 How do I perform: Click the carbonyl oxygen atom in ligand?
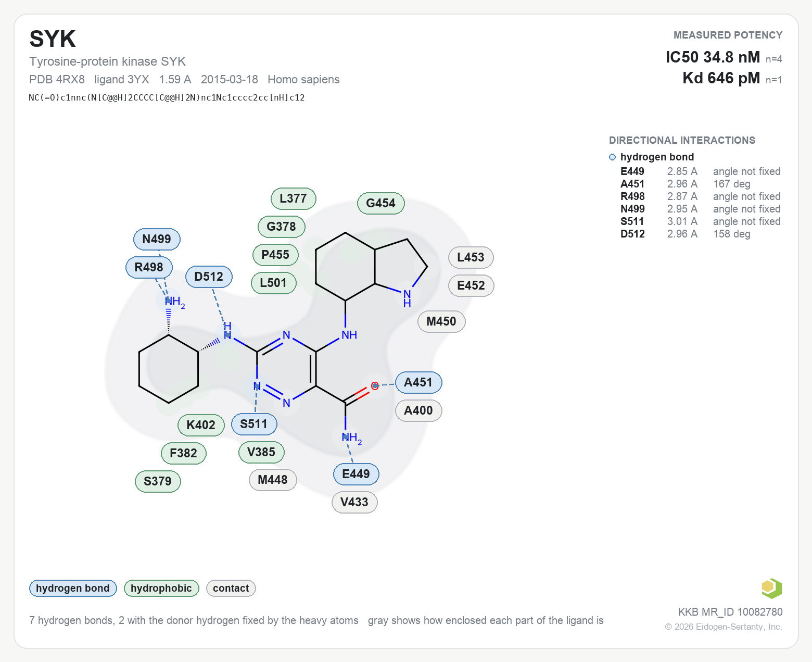(375, 386)
